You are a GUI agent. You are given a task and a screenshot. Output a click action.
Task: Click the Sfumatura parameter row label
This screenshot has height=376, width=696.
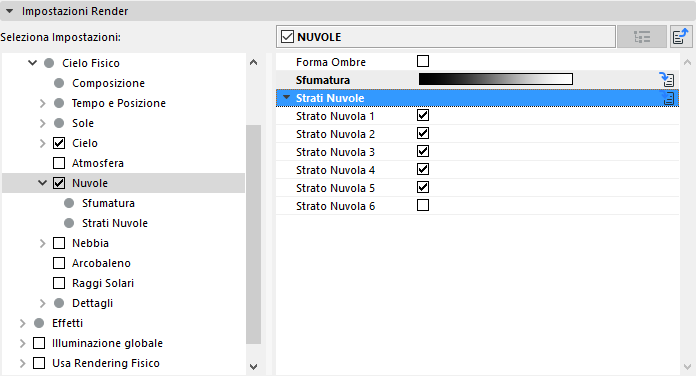click(323, 80)
